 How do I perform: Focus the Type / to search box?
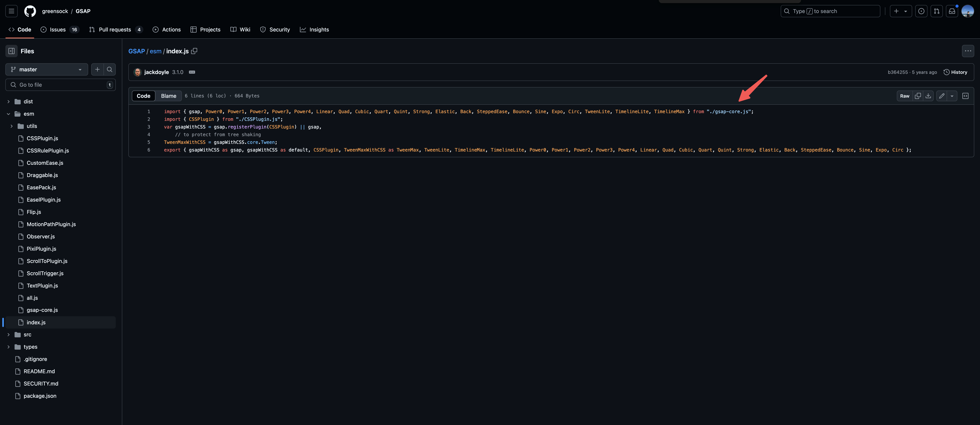830,11
